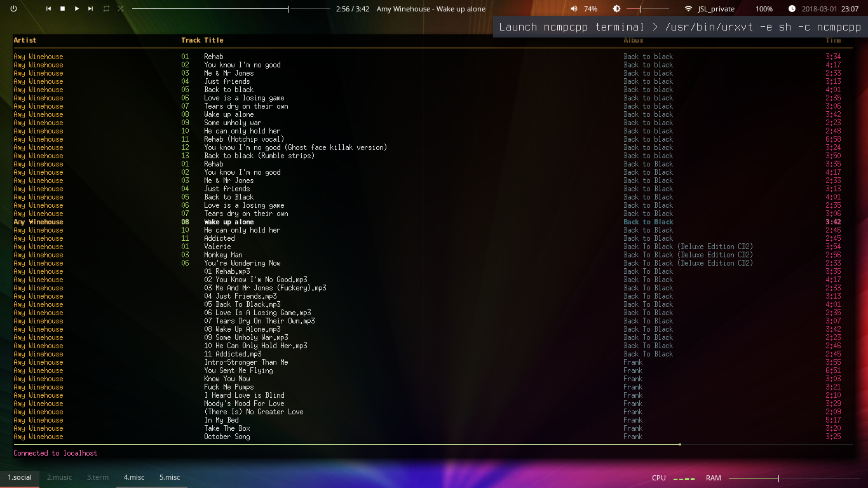Click the CPU usage indicator
Screen dimensions: 868x488
pyautogui.click(x=674, y=478)
